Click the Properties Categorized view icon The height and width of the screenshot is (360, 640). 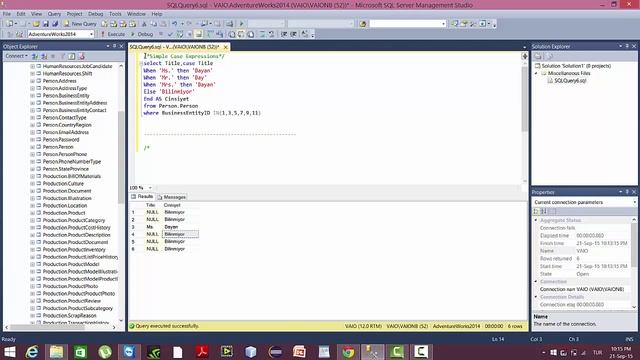tap(536, 211)
